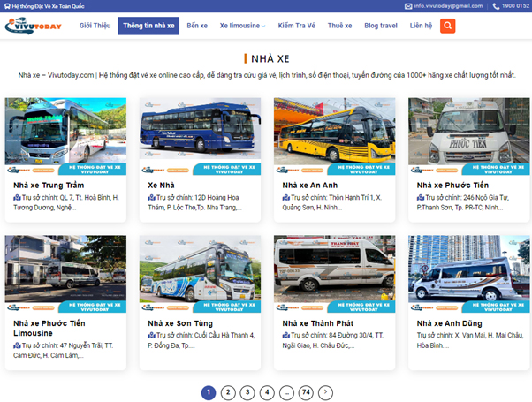The height and width of the screenshot is (402, 532).
Task: Click address text '246 Ngô Gia Tự'
Action: tap(485, 197)
